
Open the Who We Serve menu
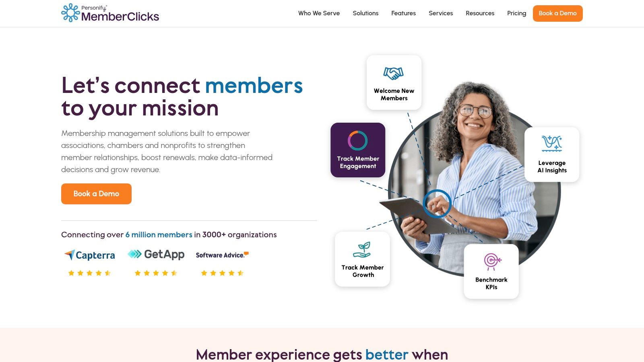[319, 13]
